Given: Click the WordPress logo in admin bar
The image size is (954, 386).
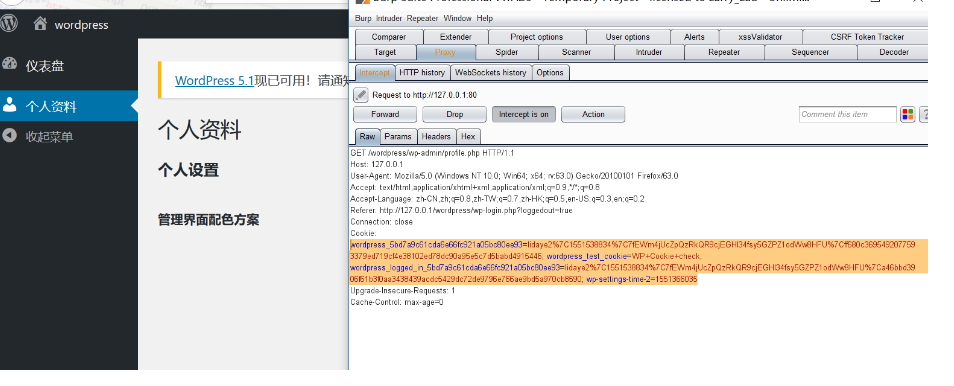Looking at the screenshot, I should coord(9,24).
